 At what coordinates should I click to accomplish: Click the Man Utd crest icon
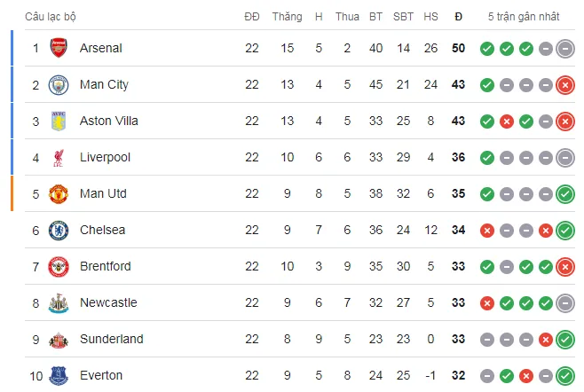coord(59,193)
